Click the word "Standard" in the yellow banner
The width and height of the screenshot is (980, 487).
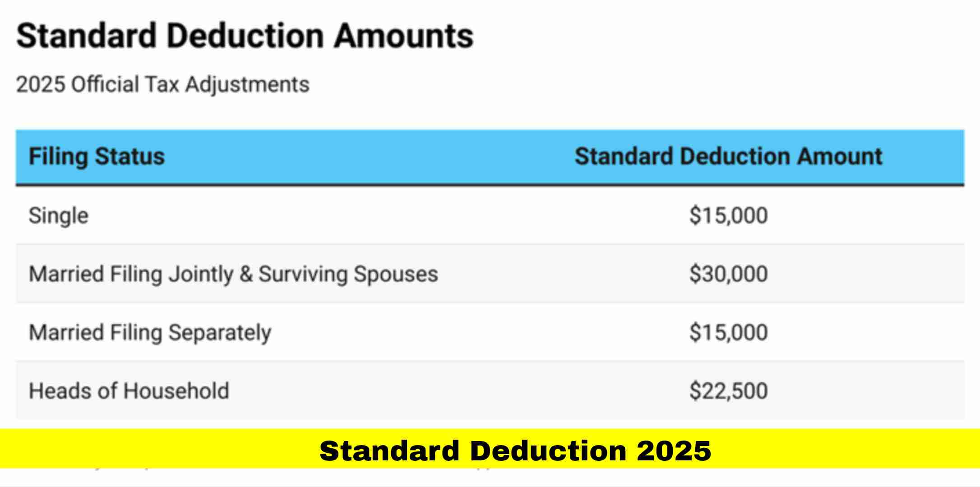[389, 450]
